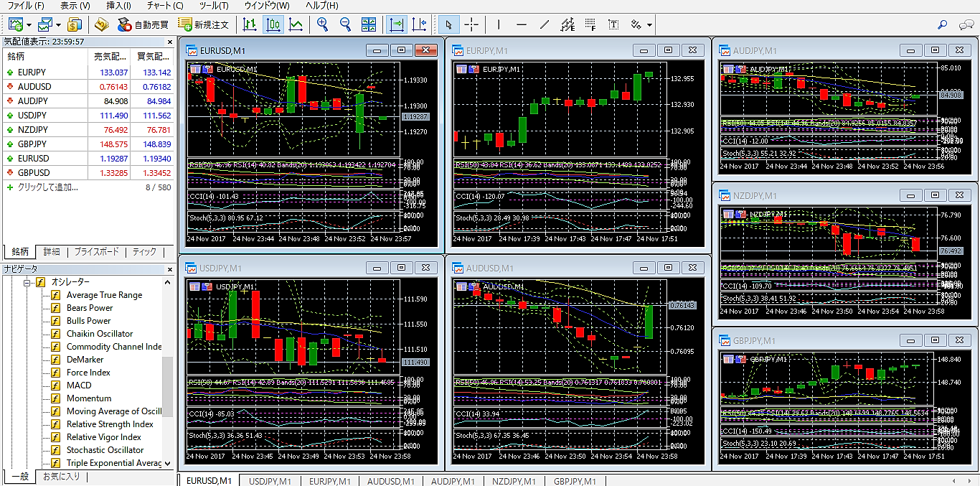The width and height of the screenshot is (980, 486).
Task: Switch to bar chart mode
Action: 250,24
